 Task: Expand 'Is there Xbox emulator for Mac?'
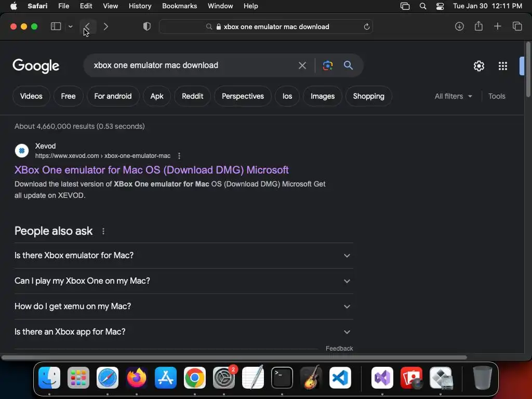[183, 255]
